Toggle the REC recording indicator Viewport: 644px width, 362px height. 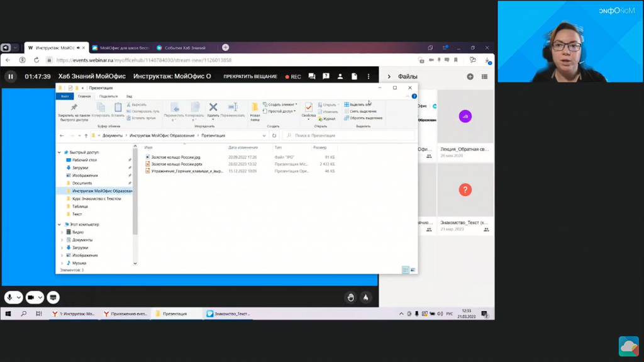[x=293, y=77]
